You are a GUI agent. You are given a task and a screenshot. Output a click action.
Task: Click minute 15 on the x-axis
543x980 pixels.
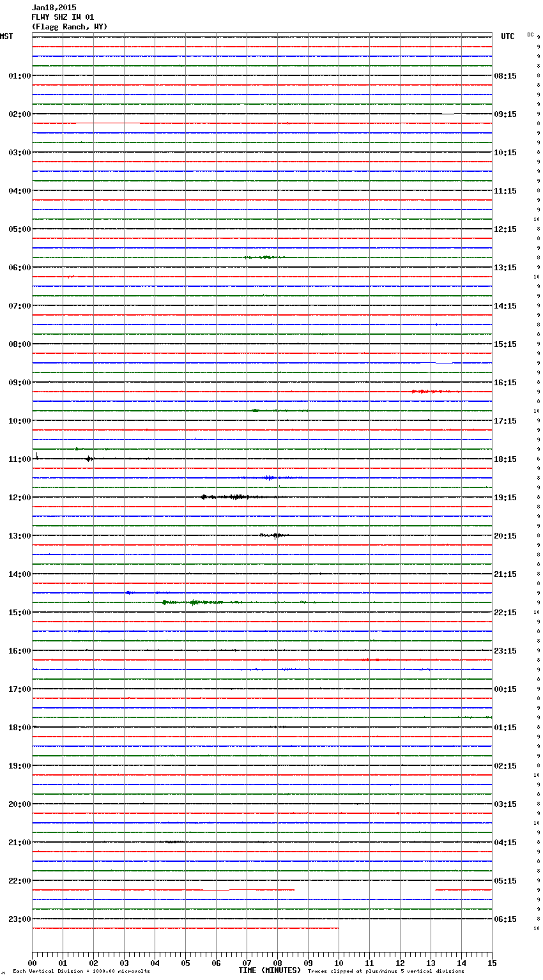(492, 963)
